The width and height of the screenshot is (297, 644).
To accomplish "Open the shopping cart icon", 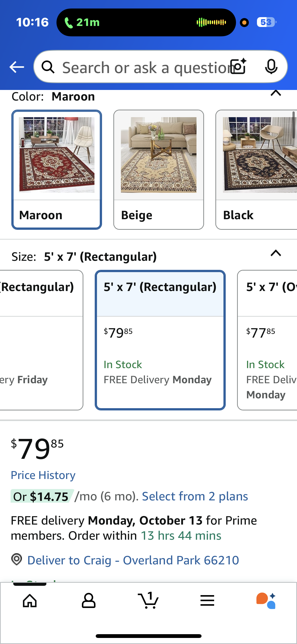I will [x=148, y=601].
